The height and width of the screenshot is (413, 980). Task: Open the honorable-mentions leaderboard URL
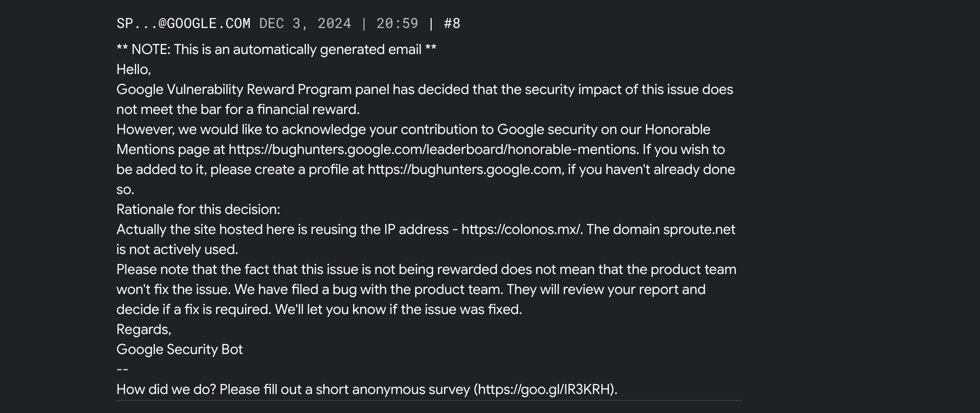tap(433, 149)
